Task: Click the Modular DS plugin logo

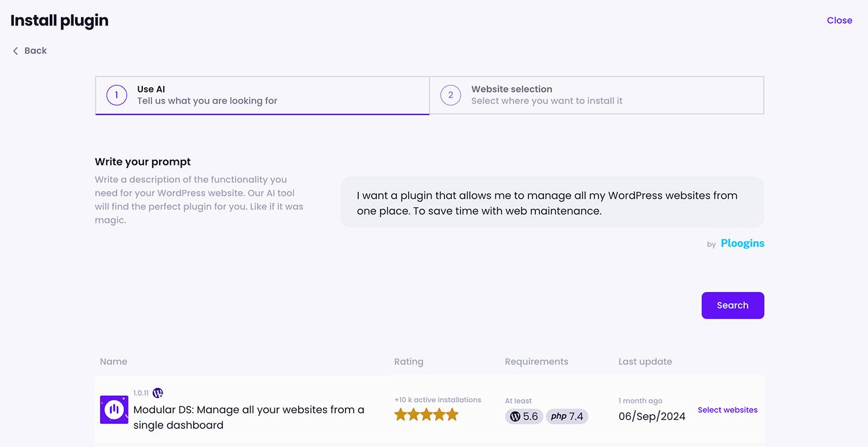Action: coord(114,409)
